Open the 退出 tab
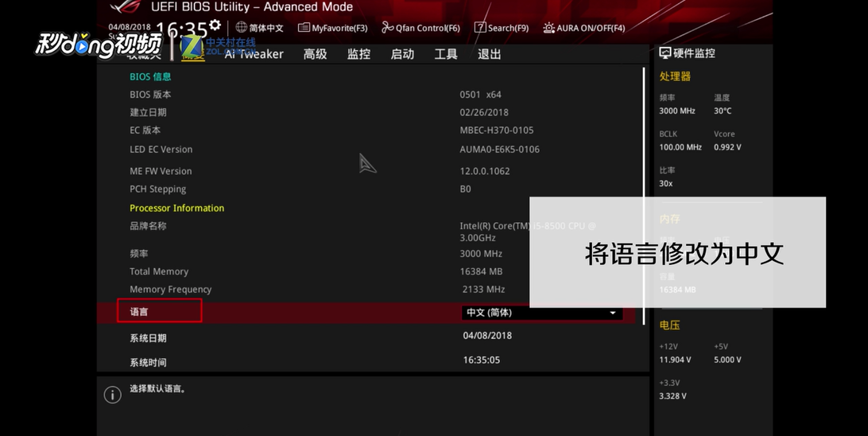The image size is (868, 436). (x=490, y=54)
